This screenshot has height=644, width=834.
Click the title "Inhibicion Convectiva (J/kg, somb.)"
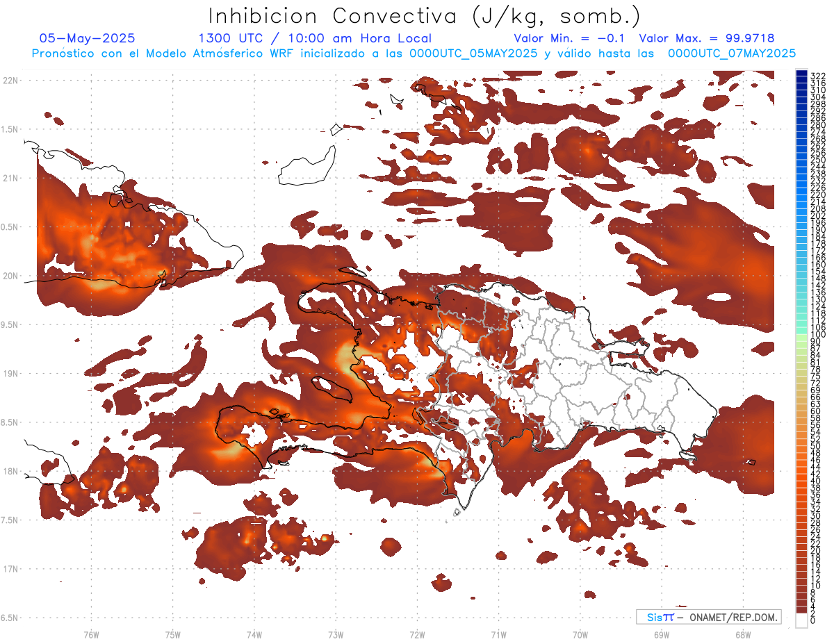425,17
